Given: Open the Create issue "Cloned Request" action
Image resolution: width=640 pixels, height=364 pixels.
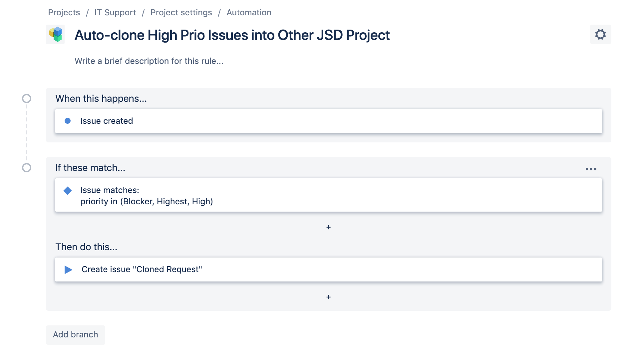Looking at the screenshot, I should 328,270.
